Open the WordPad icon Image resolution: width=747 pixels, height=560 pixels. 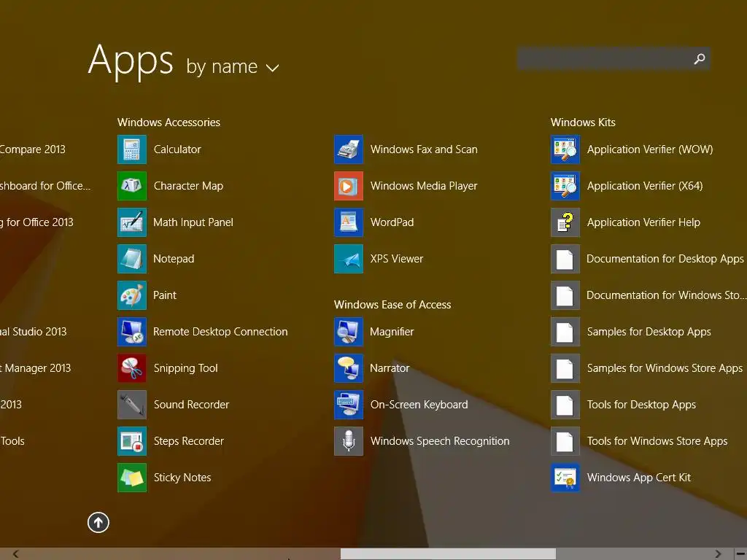(349, 222)
